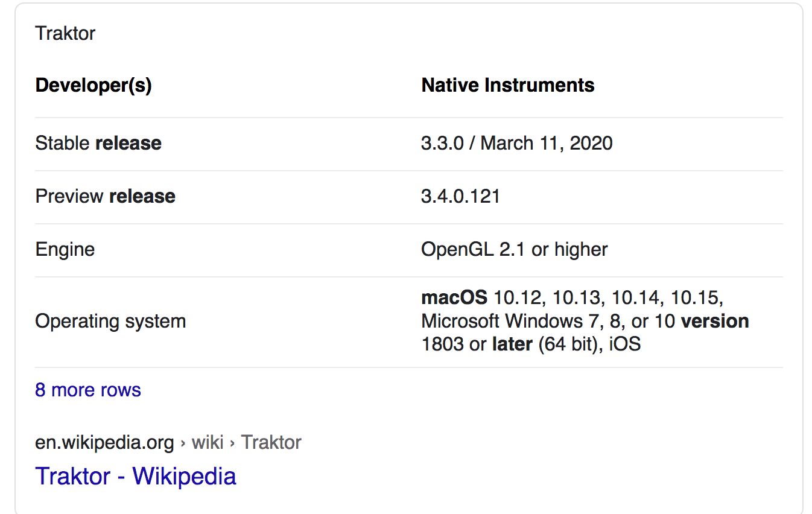Click the "wiki" breadcrumb segment
This screenshot has width=812, height=514.
point(208,442)
